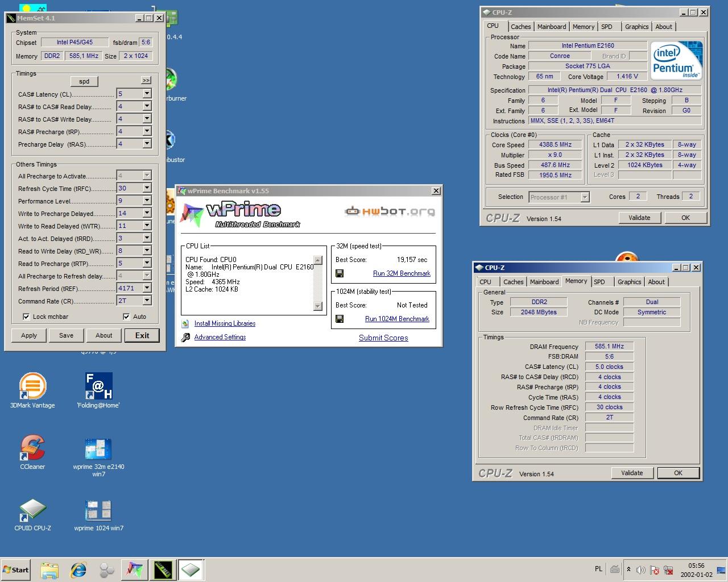Click the on-screen keyboard tray icon

615,569
